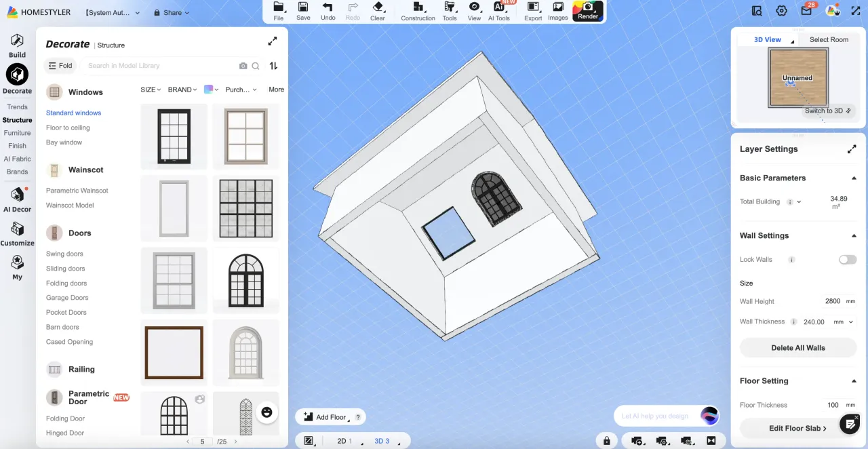Click Edit Floor Slab button
Screen dimensions: 868x449
[797, 428]
